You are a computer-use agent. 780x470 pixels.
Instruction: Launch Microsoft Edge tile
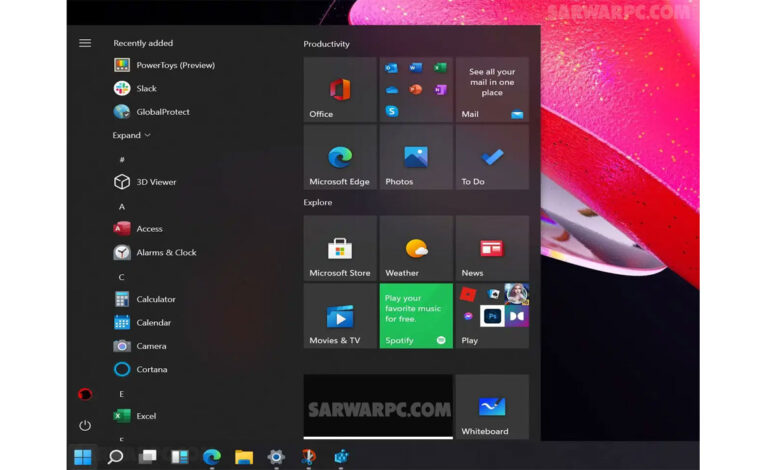tap(340, 157)
